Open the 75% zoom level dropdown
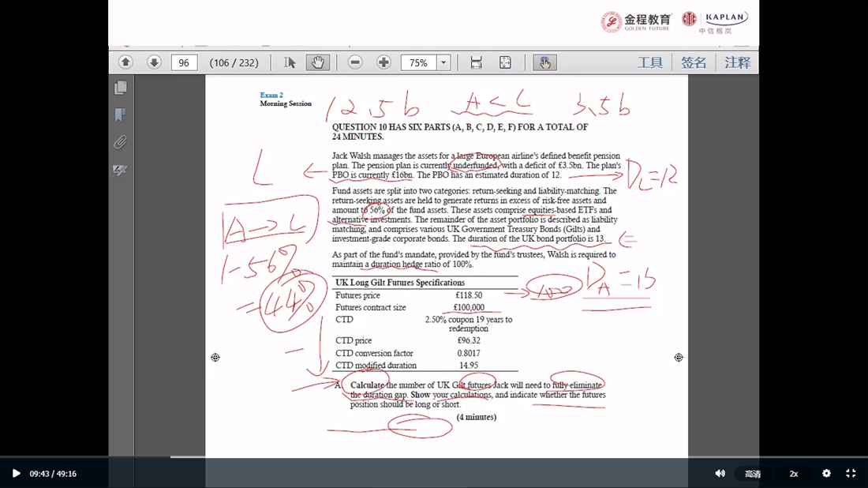Screen dimensions: 868x488 443,63
